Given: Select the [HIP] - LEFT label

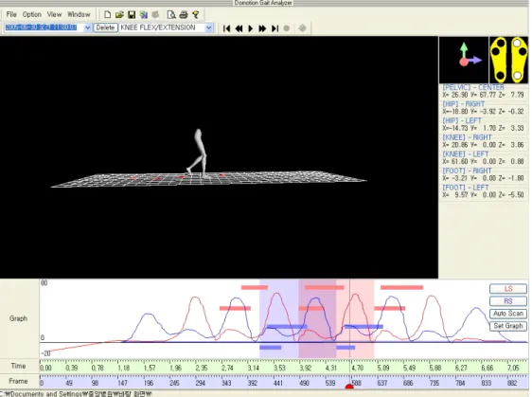Looking at the screenshot, I should [462, 121].
